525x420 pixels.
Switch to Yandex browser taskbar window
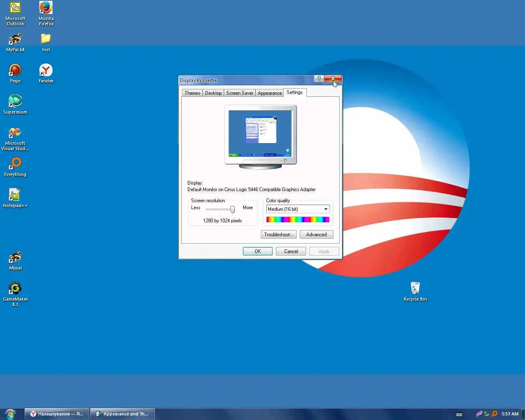pos(57,414)
